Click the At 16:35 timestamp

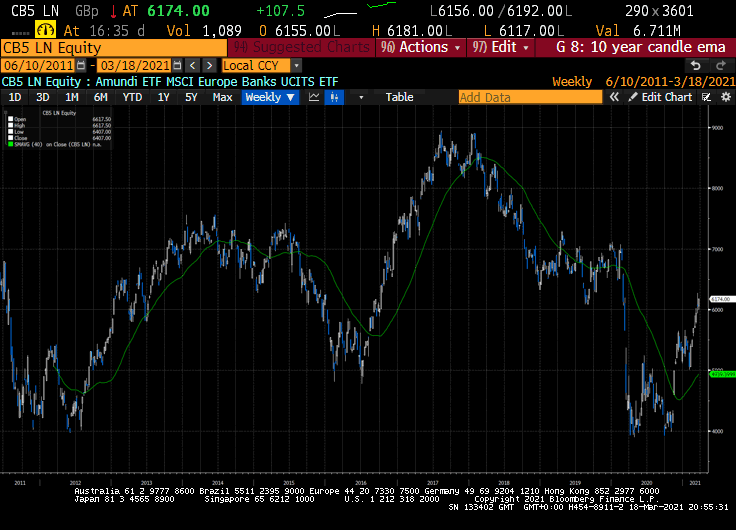click(x=104, y=31)
